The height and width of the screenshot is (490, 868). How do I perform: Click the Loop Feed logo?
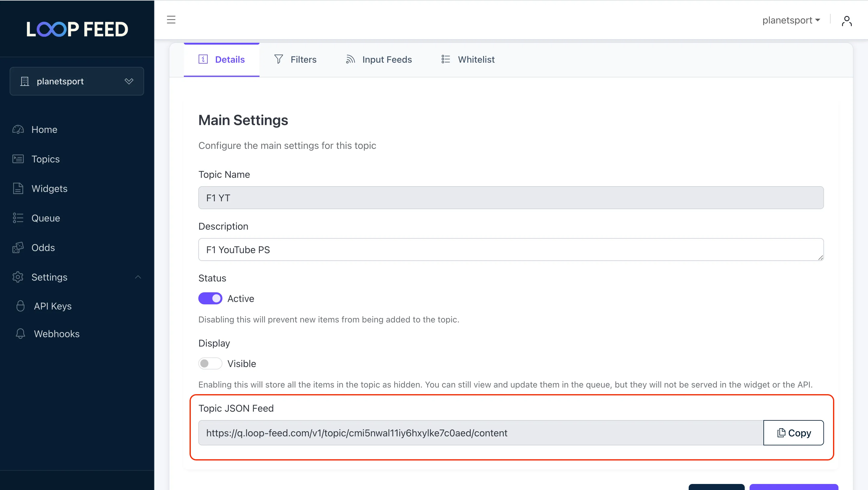point(77,29)
